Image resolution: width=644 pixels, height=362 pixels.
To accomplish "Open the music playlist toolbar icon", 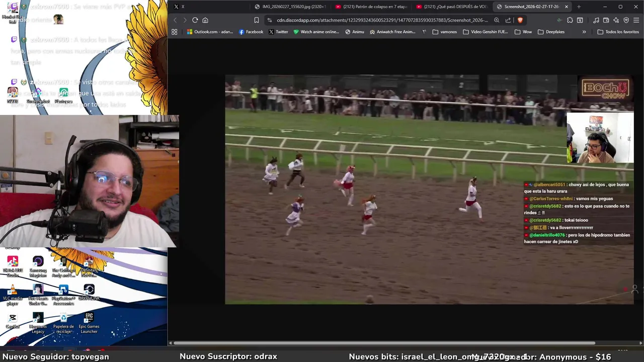I will pyautogui.click(x=596, y=20).
